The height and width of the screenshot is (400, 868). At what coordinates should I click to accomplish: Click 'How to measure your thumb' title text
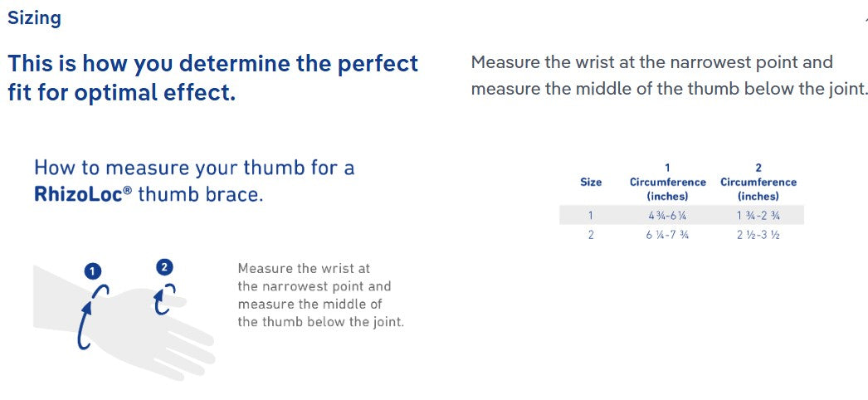pos(194,168)
